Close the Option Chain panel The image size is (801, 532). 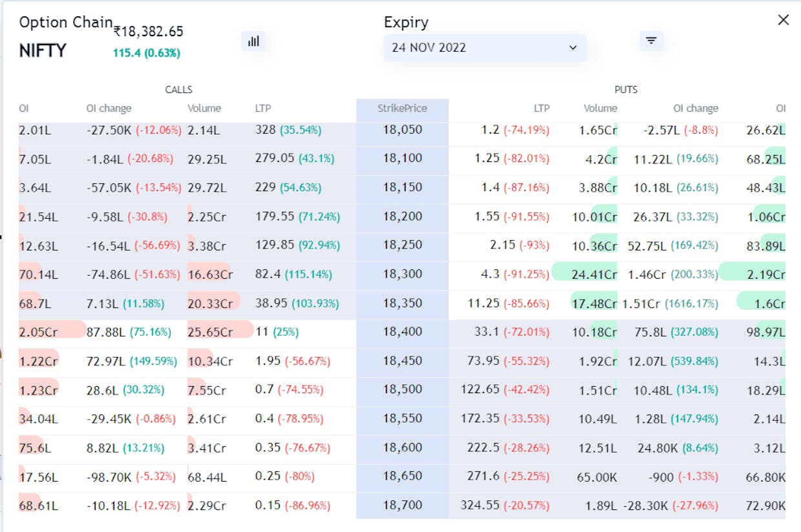pyautogui.click(x=784, y=20)
